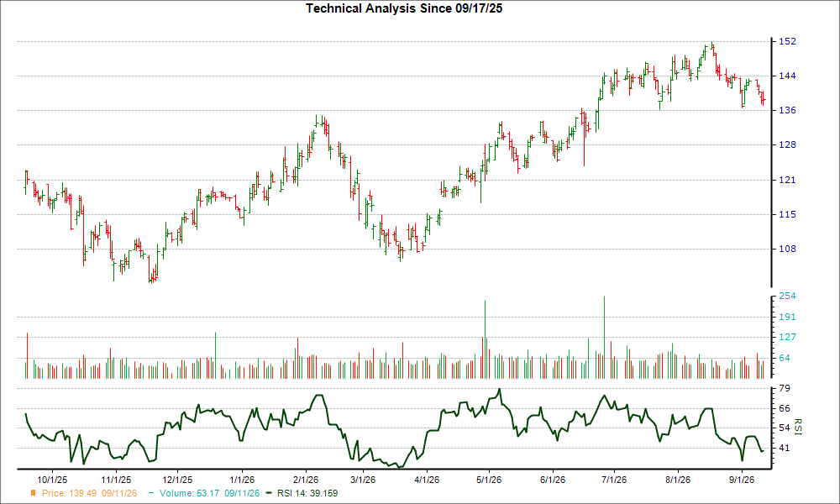The height and width of the screenshot is (504, 840).
Task: Click the 64 volume axis label
Action: point(785,358)
